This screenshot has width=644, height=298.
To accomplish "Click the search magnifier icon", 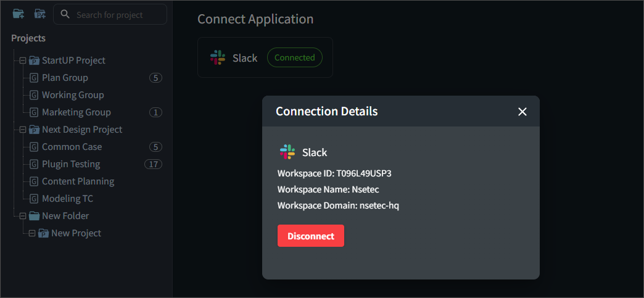I will point(65,14).
